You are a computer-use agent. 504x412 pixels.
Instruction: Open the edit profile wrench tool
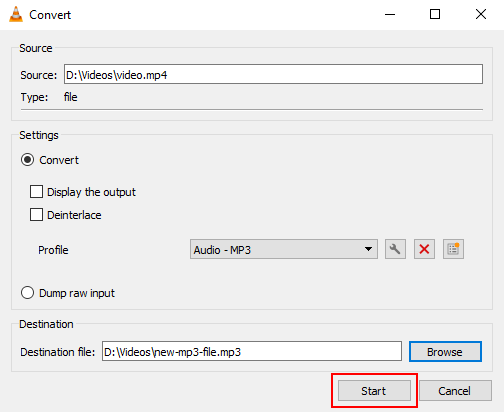click(395, 249)
